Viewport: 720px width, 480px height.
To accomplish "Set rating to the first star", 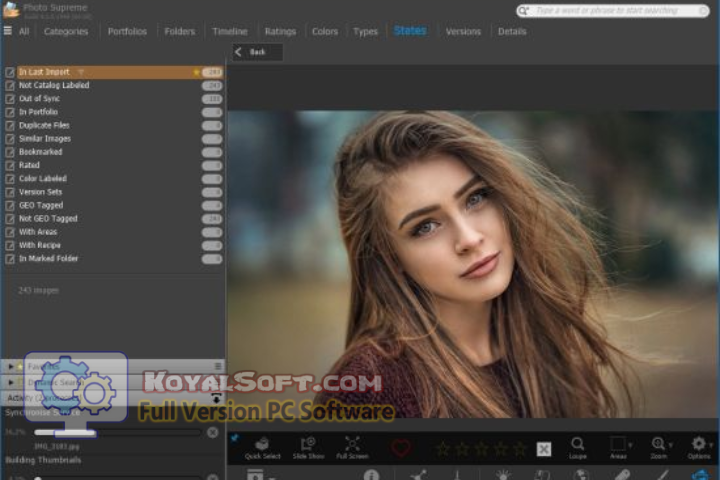I will tap(442, 449).
